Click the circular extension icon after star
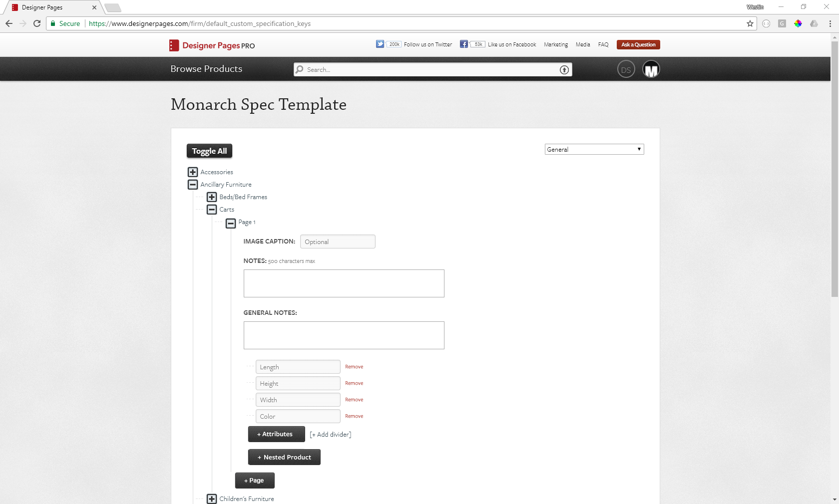Image resolution: width=839 pixels, height=504 pixels. click(x=766, y=23)
